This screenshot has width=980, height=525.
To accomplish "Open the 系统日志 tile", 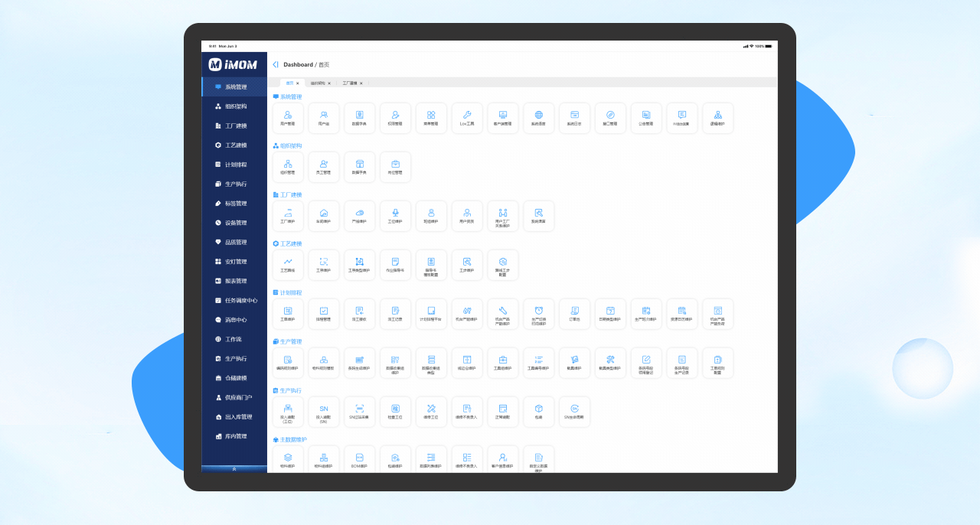I will [575, 118].
